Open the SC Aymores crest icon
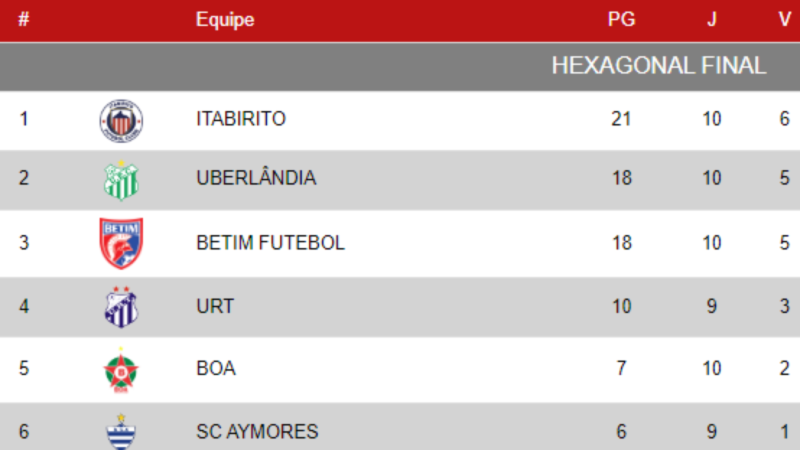 (121, 432)
